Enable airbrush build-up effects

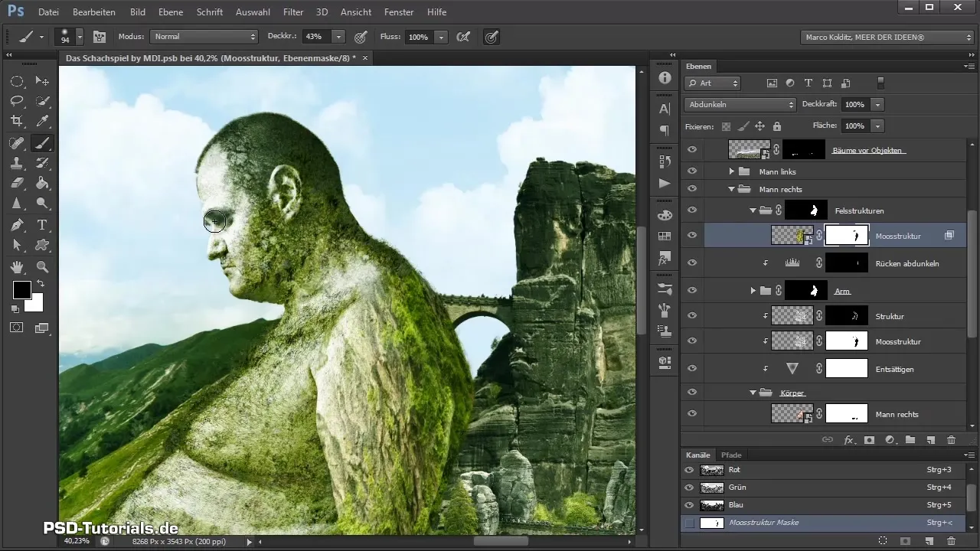coord(462,36)
